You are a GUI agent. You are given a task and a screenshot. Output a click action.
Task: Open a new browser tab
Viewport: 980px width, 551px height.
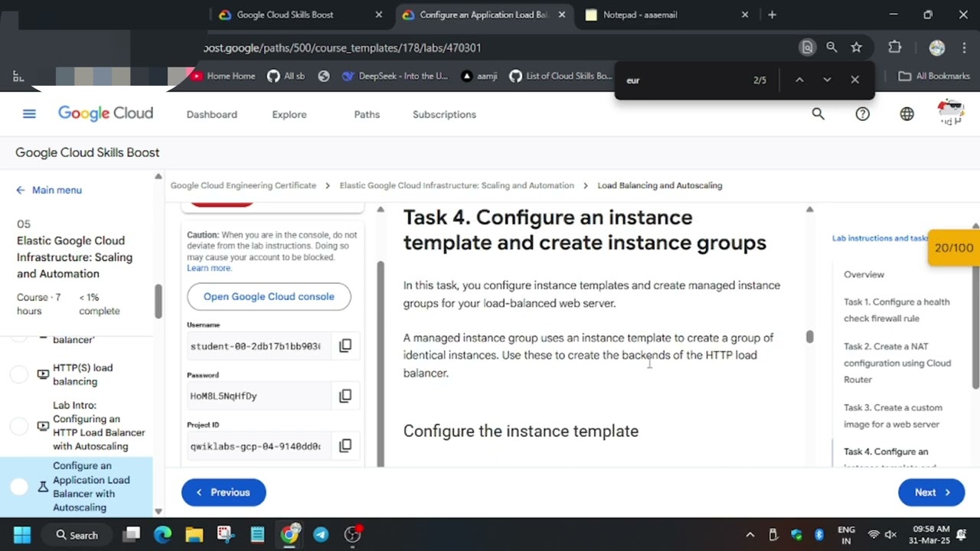click(772, 15)
